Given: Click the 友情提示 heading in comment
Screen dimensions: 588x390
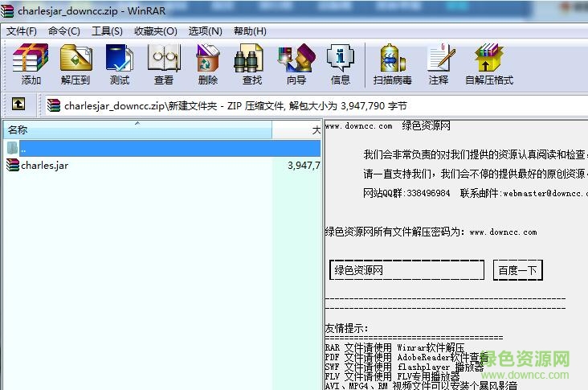Looking at the screenshot, I should [x=347, y=328].
